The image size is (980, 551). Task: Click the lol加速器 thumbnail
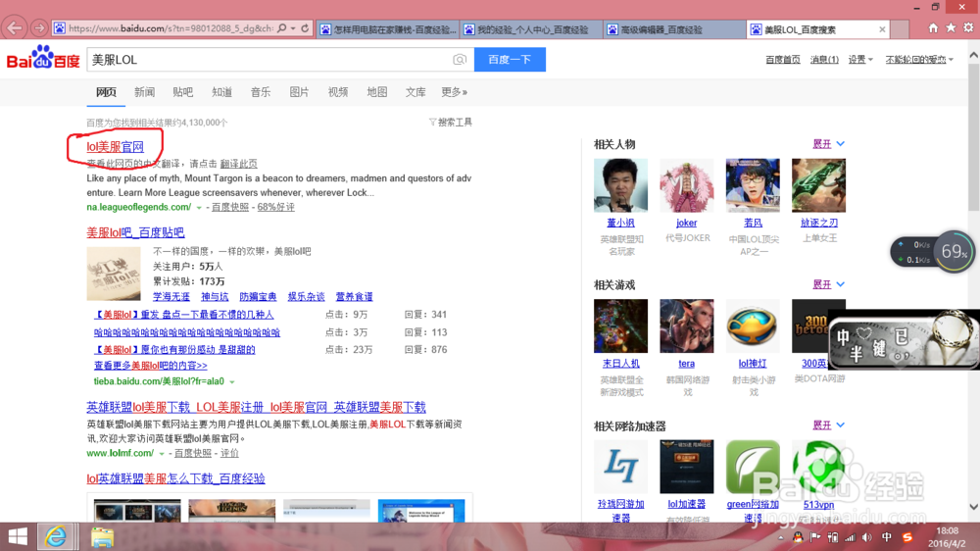point(686,467)
